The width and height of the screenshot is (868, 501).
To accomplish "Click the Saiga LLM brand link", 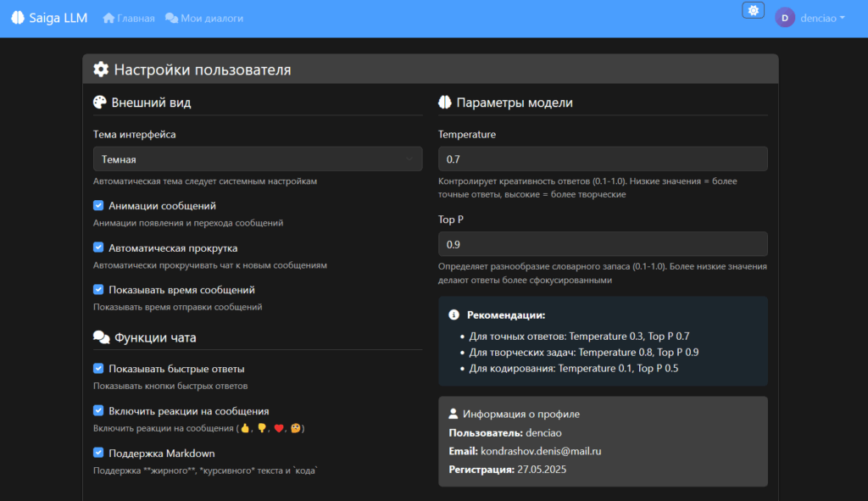I will click(x=58, y=18).
